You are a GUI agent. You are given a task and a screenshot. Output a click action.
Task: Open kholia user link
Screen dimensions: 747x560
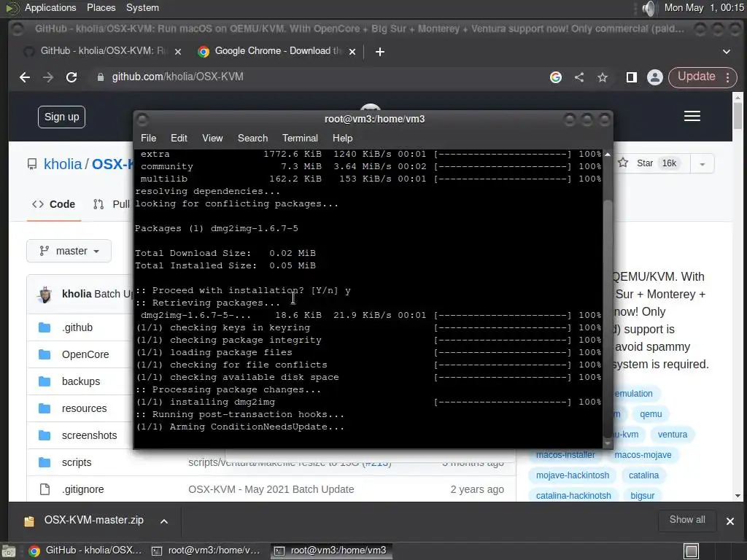coord(63,164)
